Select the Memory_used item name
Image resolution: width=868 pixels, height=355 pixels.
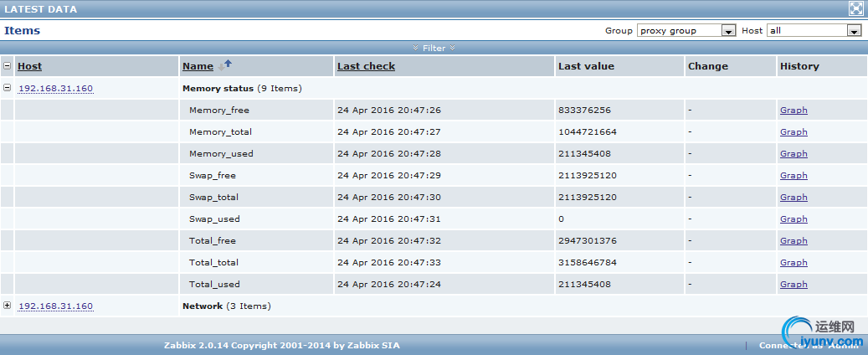222,154
